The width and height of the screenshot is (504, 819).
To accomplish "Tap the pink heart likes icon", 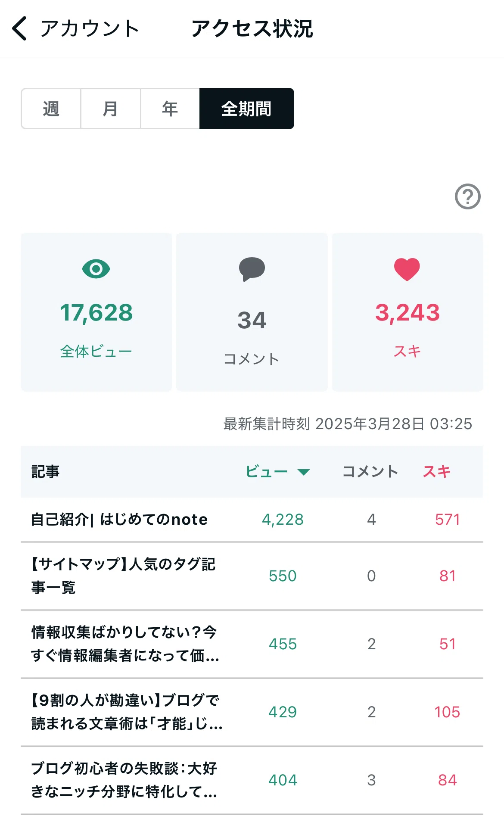I will coord(407,269).
